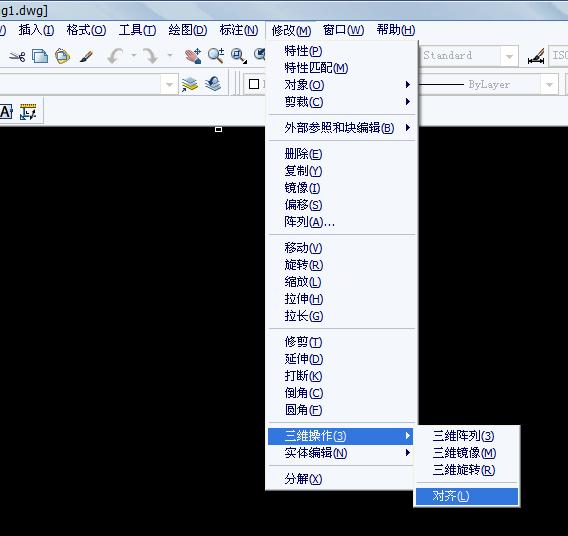Viewport: 568px width, 536px height.
Task: Open the Redo history dropdown arrow
Action: point(170,55)
